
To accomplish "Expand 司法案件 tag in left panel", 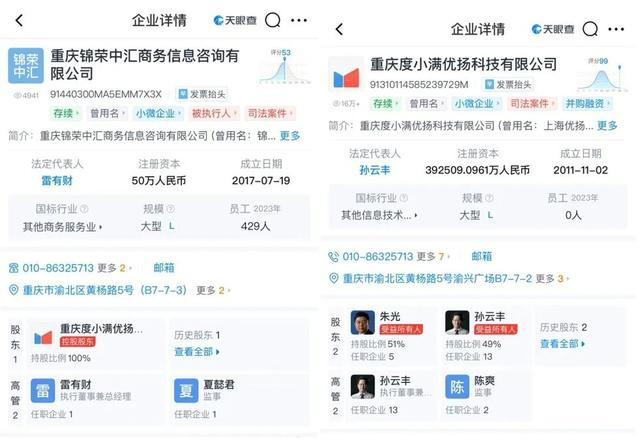I will (x=270, y=113).
